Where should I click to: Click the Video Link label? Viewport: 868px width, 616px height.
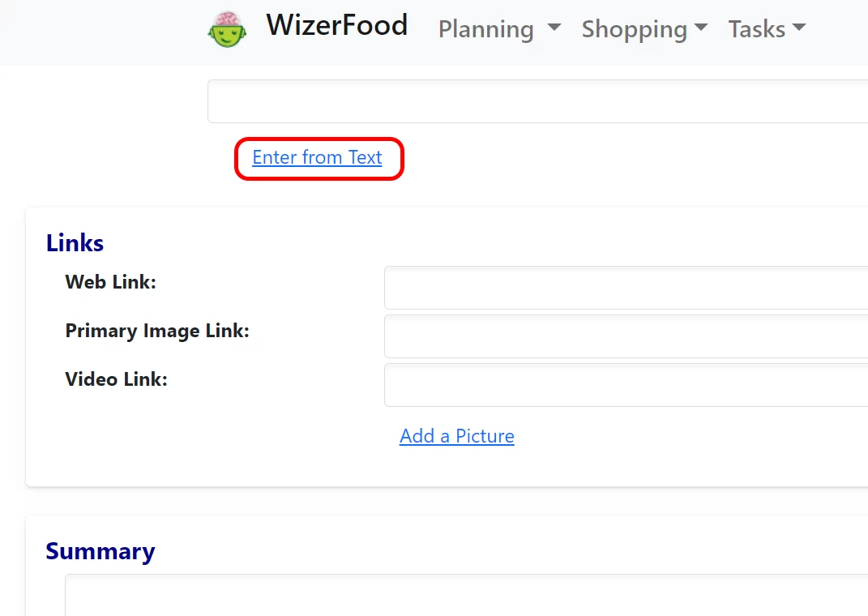tap(116, 379)
